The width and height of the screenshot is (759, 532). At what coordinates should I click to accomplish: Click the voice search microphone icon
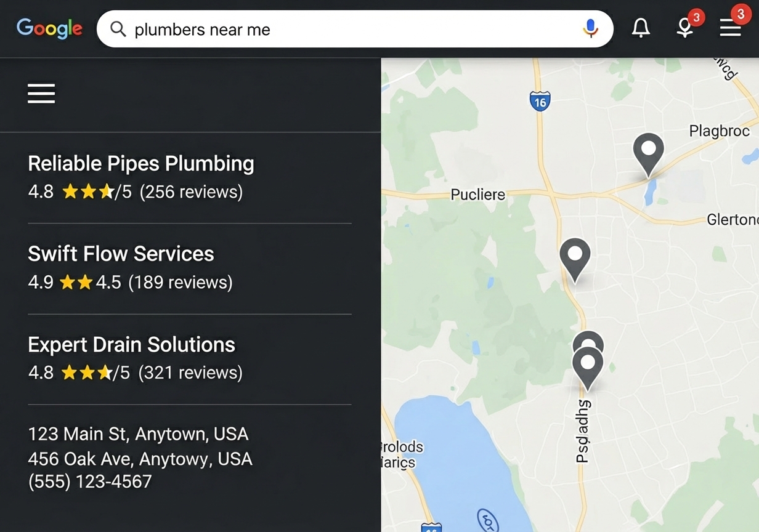[x=591, y=28]
